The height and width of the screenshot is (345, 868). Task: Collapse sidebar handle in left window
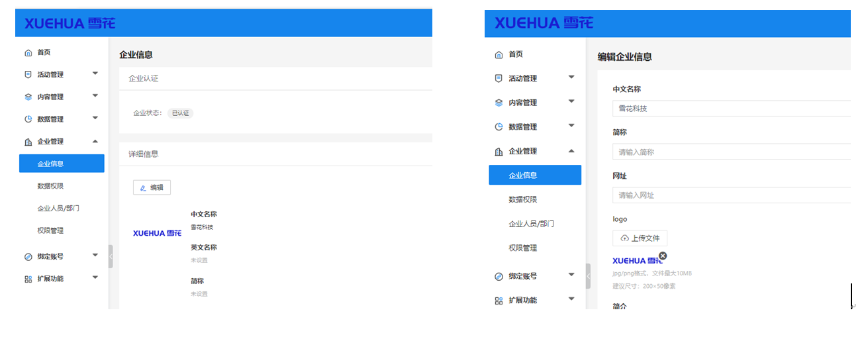click(111, 256)
